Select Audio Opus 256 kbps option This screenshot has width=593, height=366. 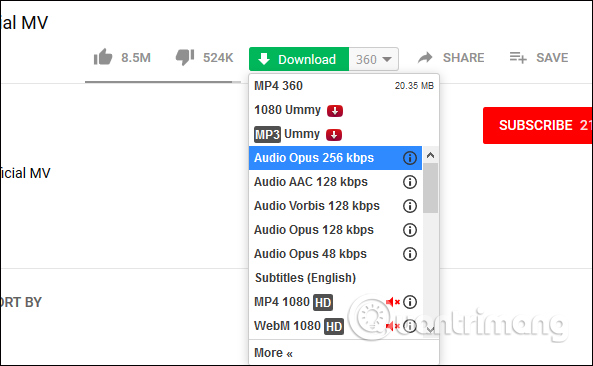point(335,158)
